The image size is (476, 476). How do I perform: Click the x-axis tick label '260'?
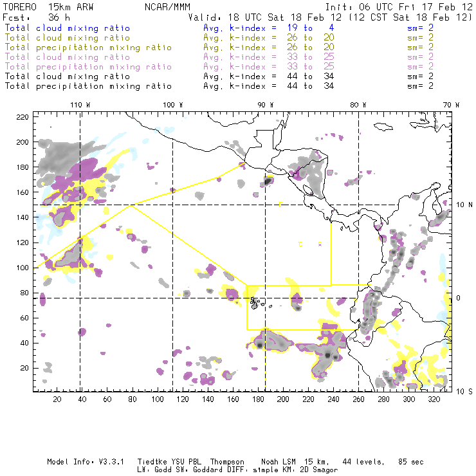(x=358, y=399)
